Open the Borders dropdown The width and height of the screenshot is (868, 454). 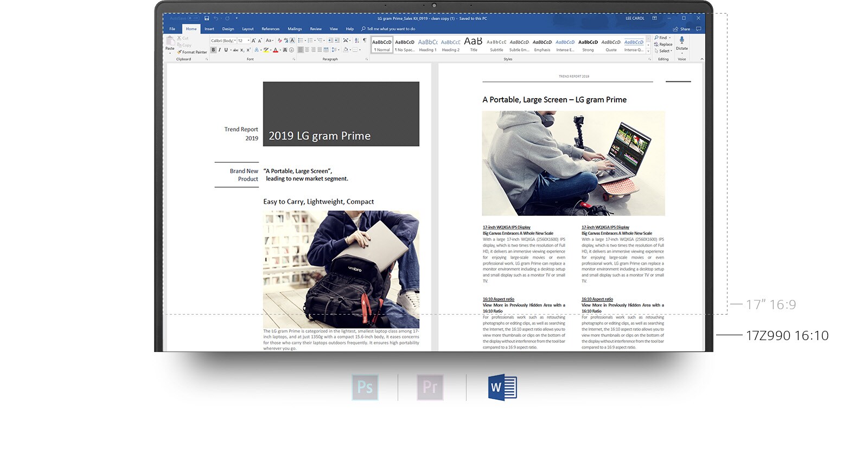click(x=360, y=50)
